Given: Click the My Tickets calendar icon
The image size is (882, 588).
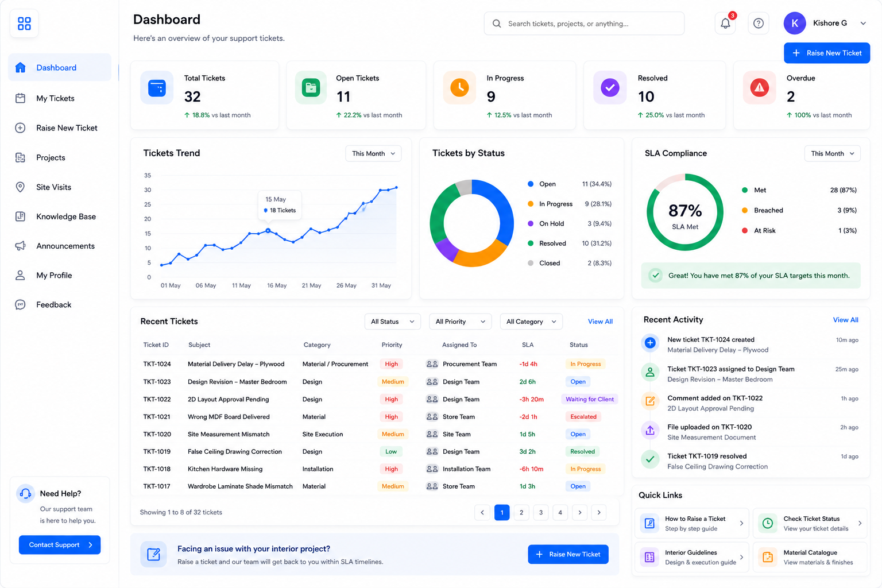Looking at the screenshot, I should pyautogui.click(x=20, y=98).
